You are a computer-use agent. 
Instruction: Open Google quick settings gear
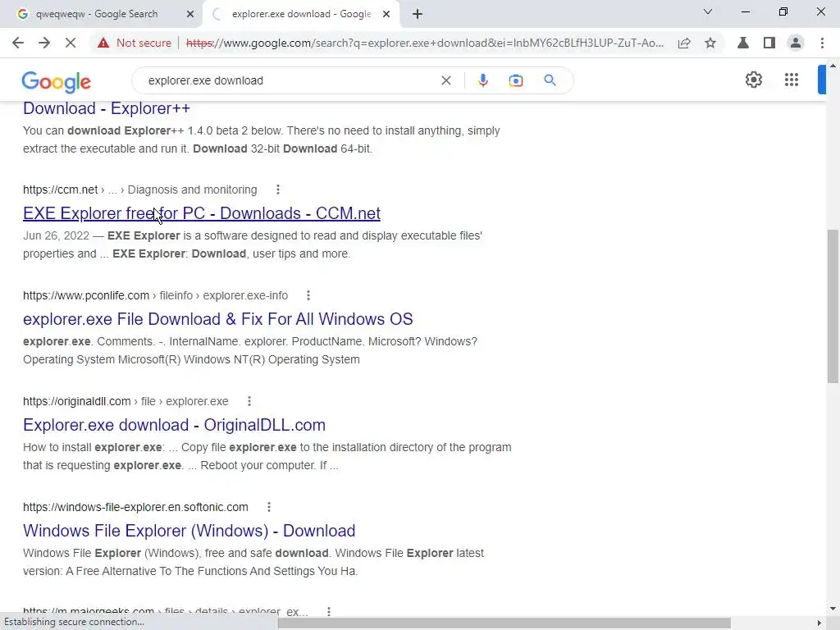(x=754, y=80)
